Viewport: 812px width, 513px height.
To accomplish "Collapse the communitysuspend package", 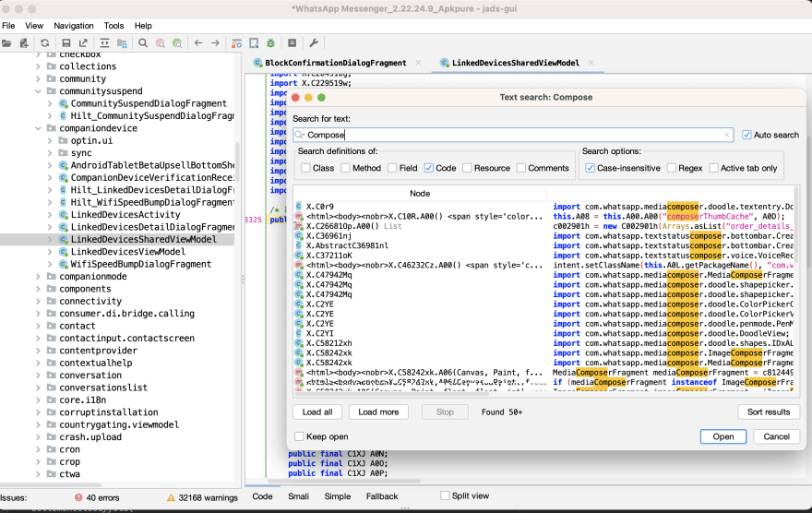I will 38,91.
